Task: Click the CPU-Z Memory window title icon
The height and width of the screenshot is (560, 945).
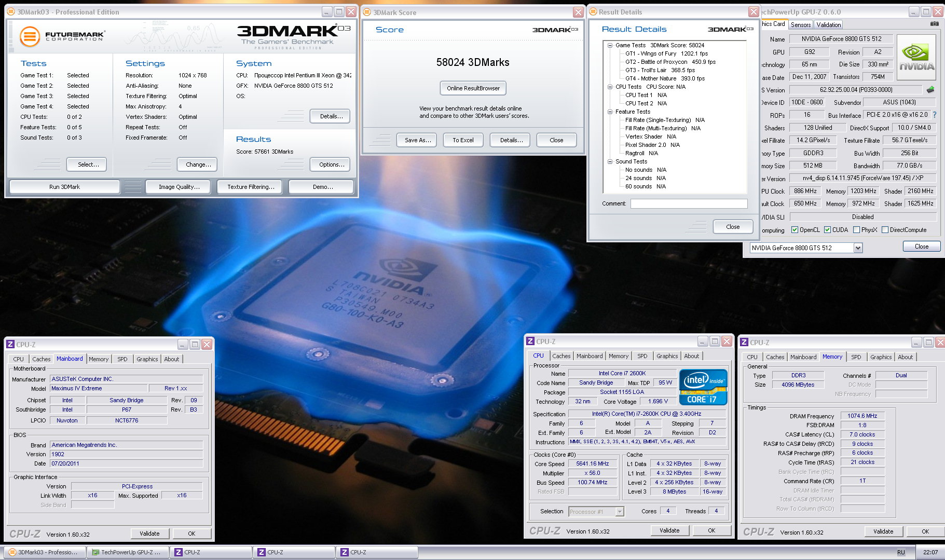Action: coord(744,342)
